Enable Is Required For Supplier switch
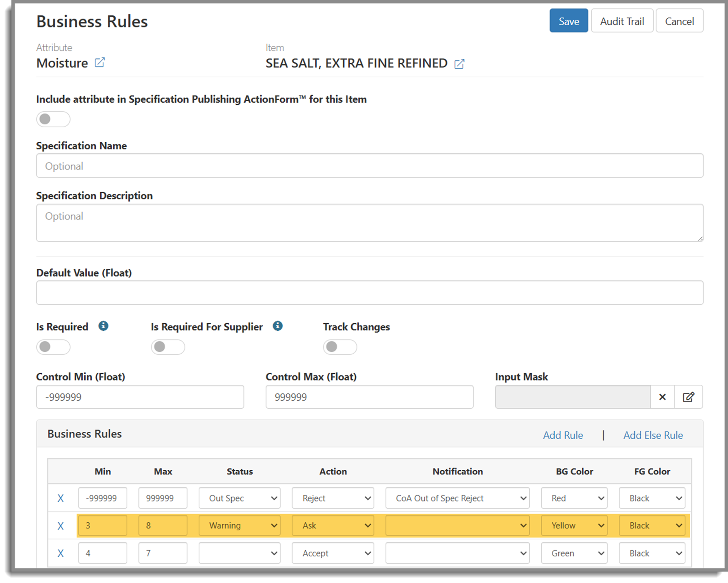The image size is (728, 583). point(168,347)
